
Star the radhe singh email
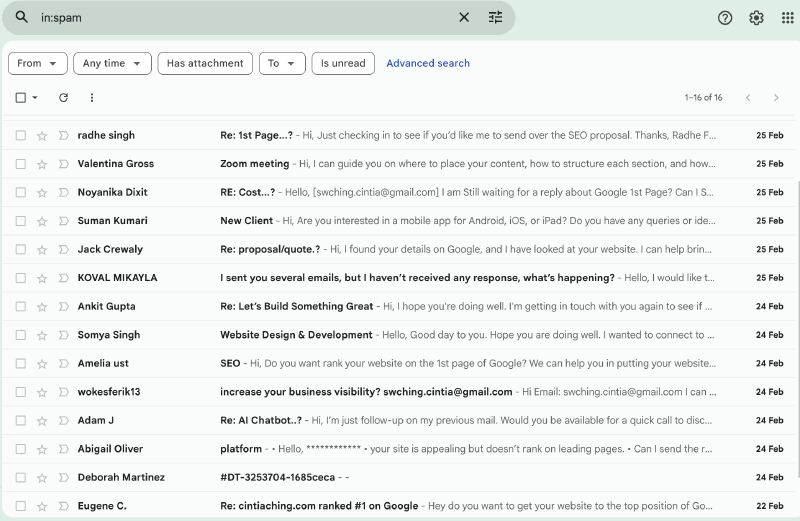click(42, 136)
